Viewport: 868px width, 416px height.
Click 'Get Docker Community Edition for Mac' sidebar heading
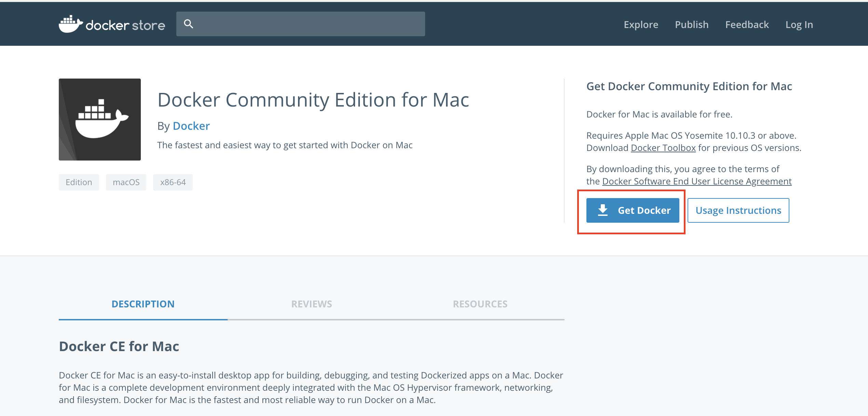point(689,86)
